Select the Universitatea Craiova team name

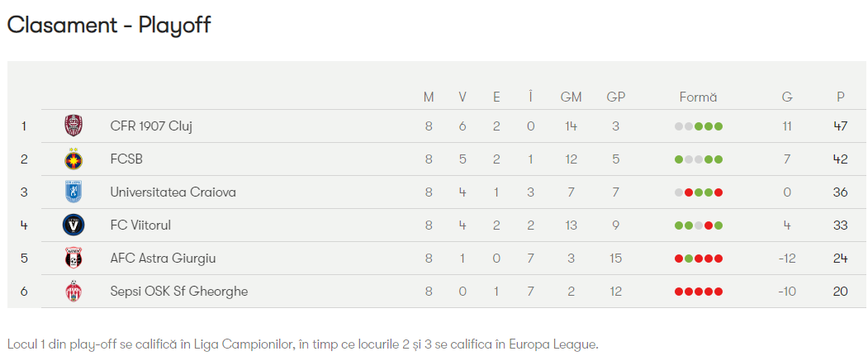[x=173, y=192]
